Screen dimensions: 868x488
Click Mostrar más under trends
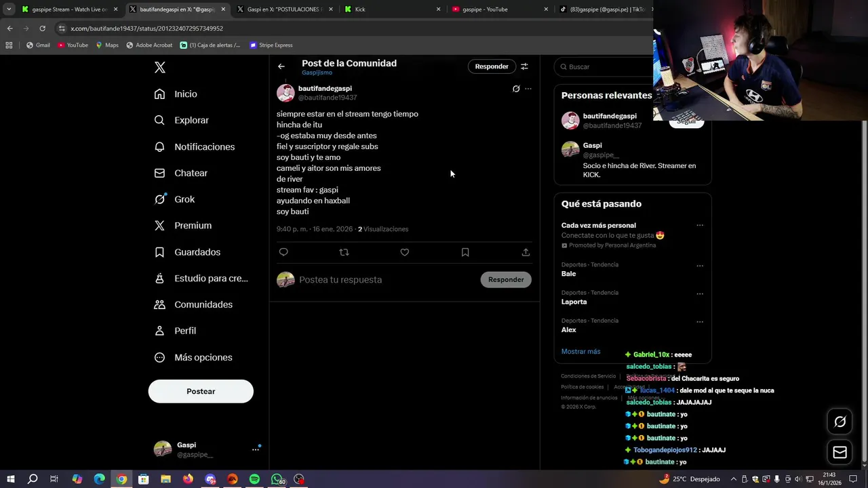point(580,352)
